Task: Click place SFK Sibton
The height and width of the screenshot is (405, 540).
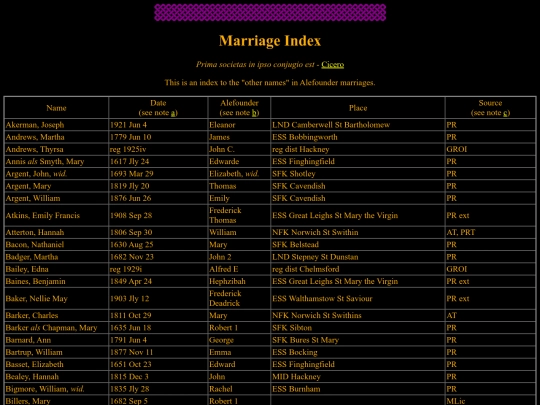Action: 292,328
